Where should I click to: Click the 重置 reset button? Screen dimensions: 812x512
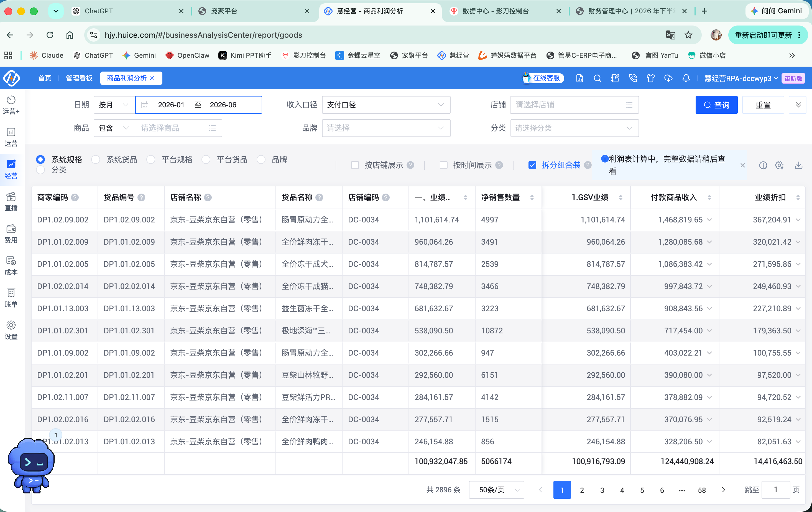click(763, 105)
